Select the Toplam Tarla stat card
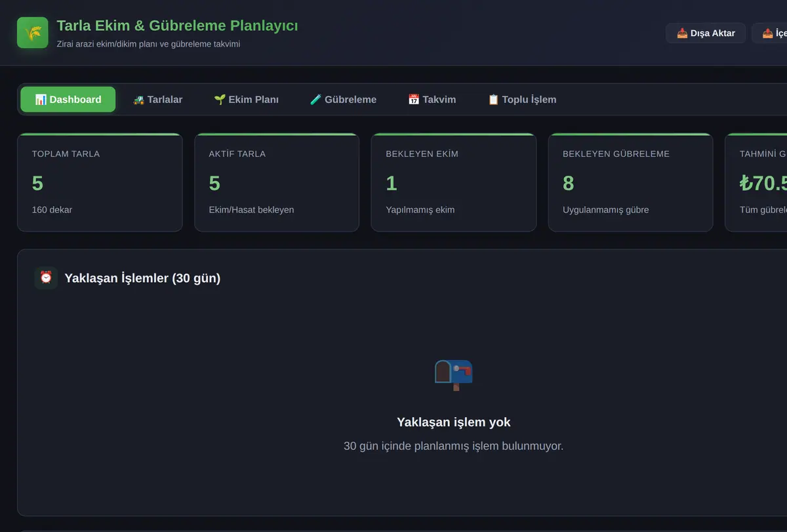Image resolution: width=787 pixels, height=532 pixels. (100, 182)
